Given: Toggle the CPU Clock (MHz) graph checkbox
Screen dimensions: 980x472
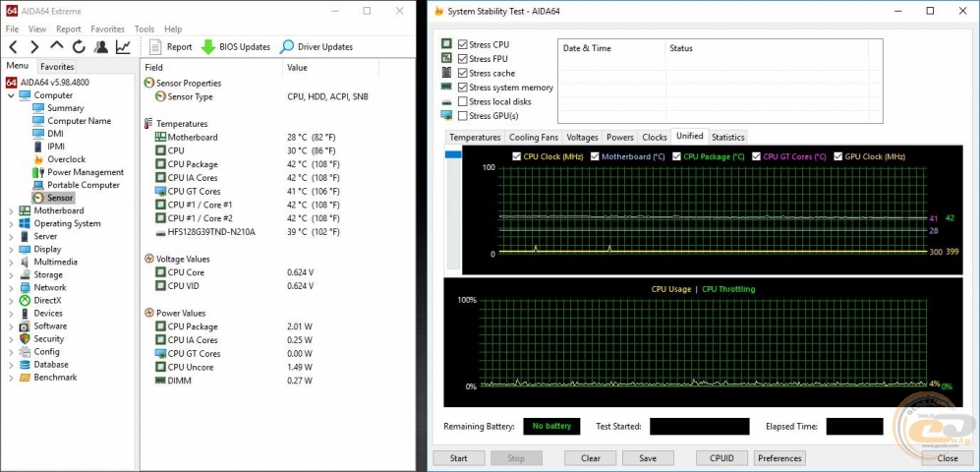Looking at the screenshot, I should click(x=516, y=156).
